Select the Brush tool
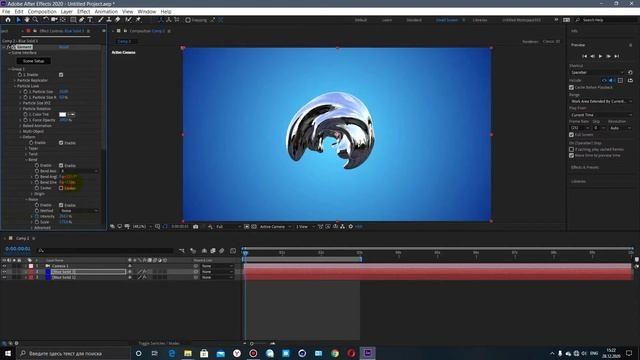 [x=100, y=20]
